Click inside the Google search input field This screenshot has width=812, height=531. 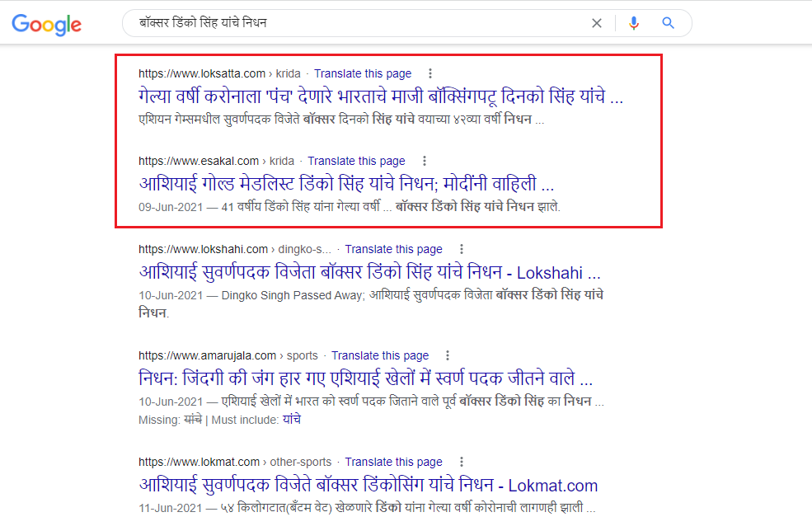(x=354, y=23)
